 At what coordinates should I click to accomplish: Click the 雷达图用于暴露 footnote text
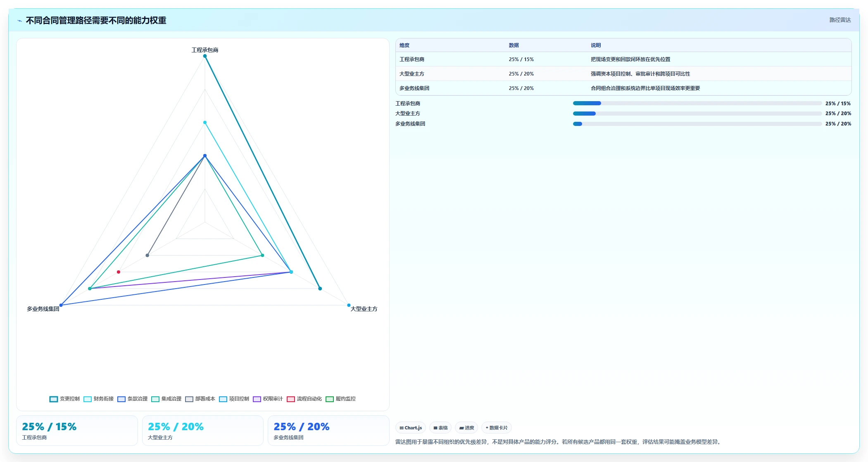click(558, 442)
